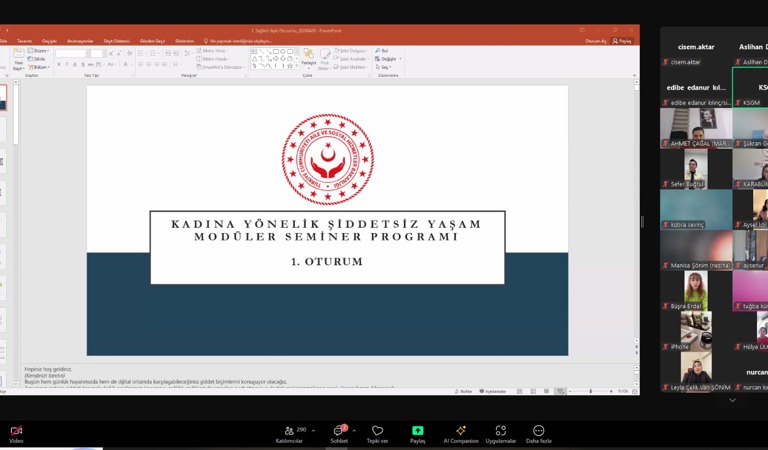Switch to slide sorter view icon
This screenshot has height=450, width=768.
(x=533, y=391)
